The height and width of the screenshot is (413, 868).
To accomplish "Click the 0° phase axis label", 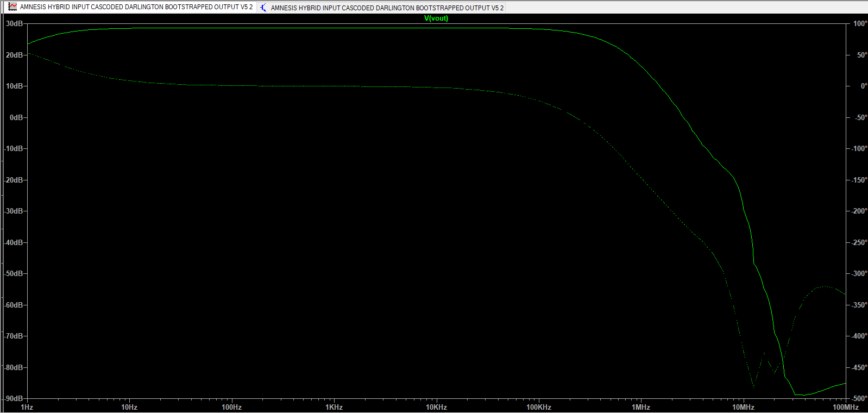I will (x=864, y=86).
